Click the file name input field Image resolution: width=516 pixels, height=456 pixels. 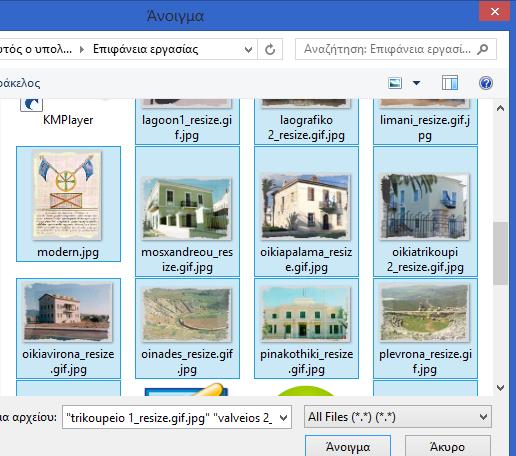pos(170,417)
